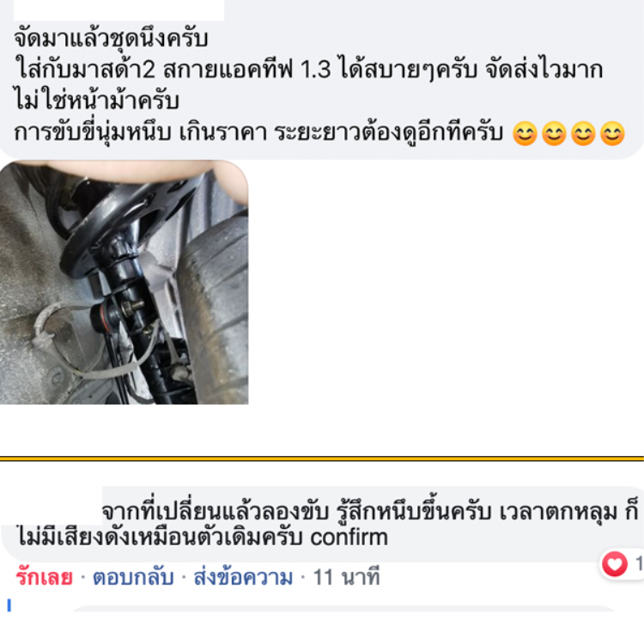Click the second smiling emoji
The height and width of the screenshot is (644, 644).
[554, 133]
